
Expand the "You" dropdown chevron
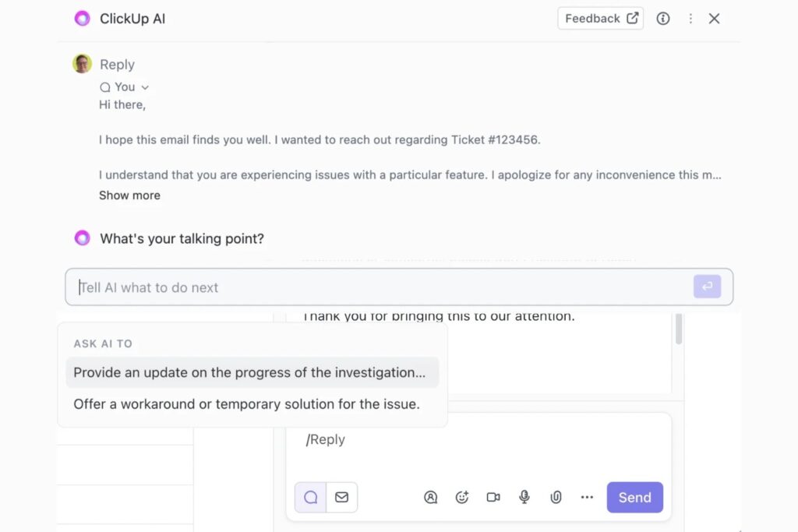click(x=145, y=87)
